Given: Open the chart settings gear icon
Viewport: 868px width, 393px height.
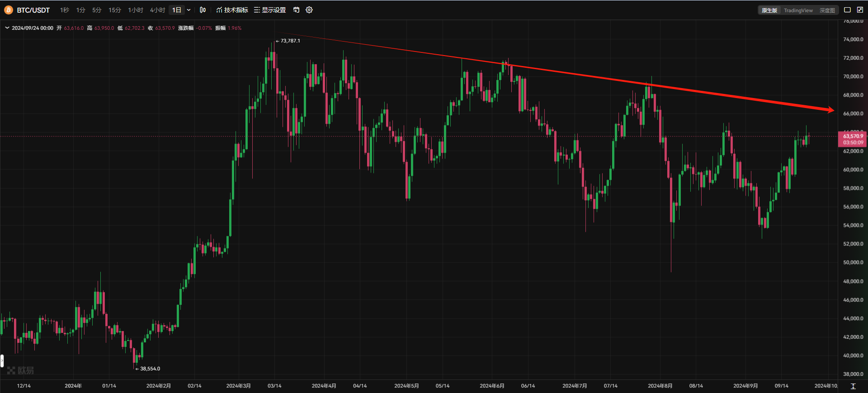Looking at the screenshot, I should (309, 10).
